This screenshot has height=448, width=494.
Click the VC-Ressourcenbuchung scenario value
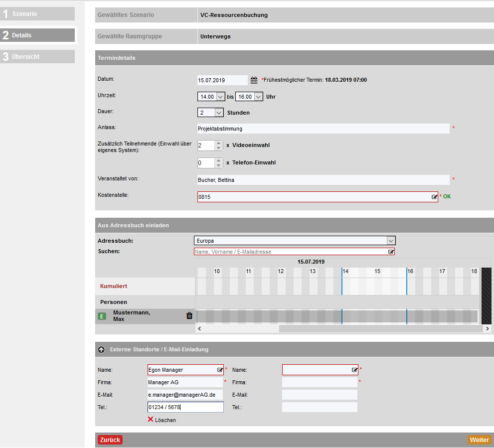[234, 15]
